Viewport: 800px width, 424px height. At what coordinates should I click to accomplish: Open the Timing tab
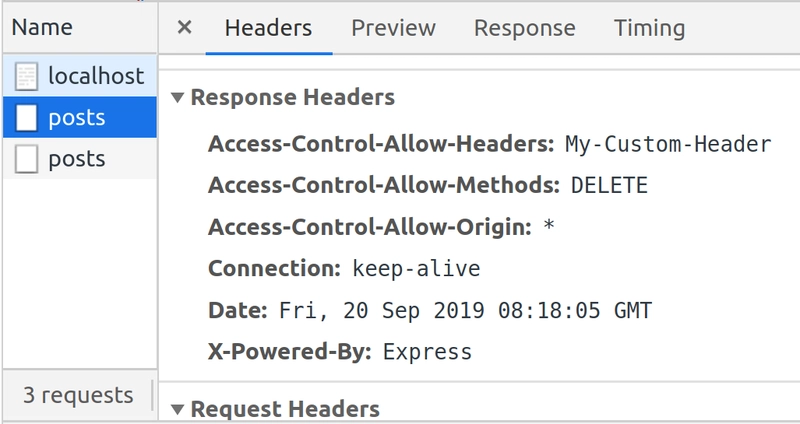point(649,28)
